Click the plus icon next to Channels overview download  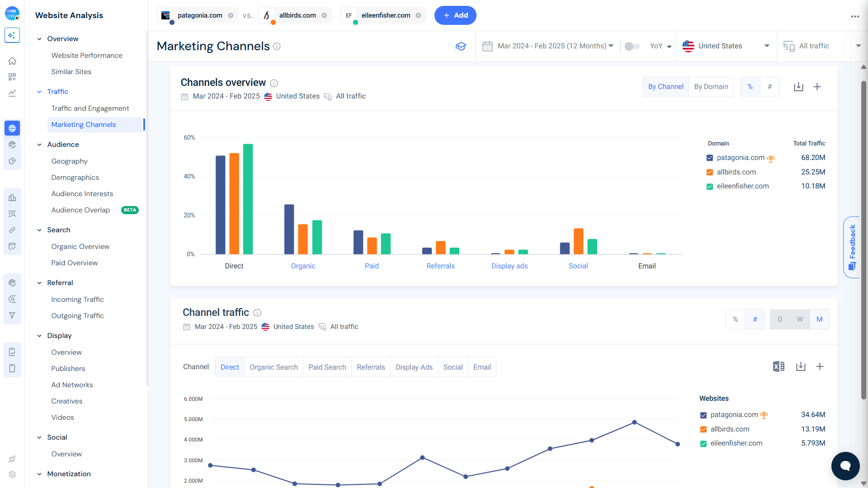pyautogui.click(x=817, y=86)
